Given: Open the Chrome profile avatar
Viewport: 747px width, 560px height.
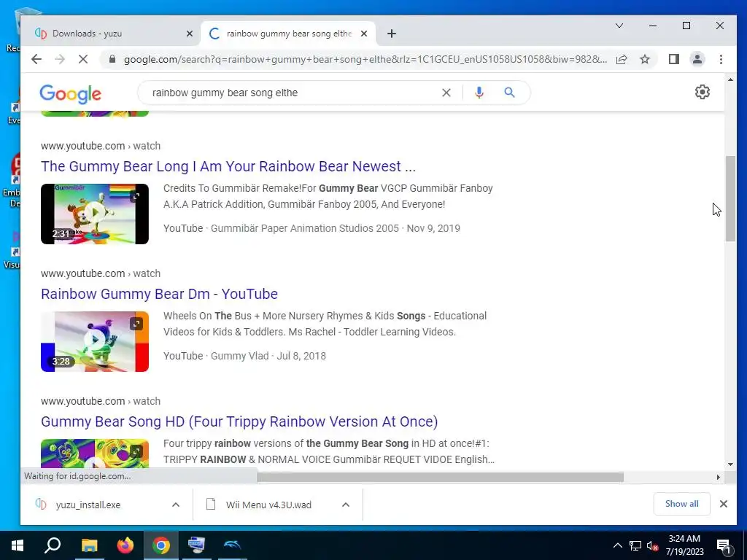Looking at the screenshot, I should point(697,59).
